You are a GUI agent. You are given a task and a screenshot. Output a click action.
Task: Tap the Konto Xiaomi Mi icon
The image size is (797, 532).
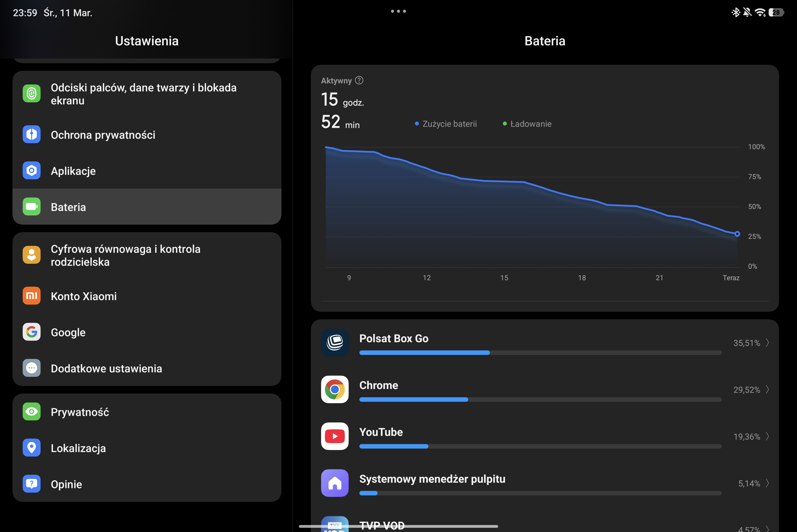[32, 296]
